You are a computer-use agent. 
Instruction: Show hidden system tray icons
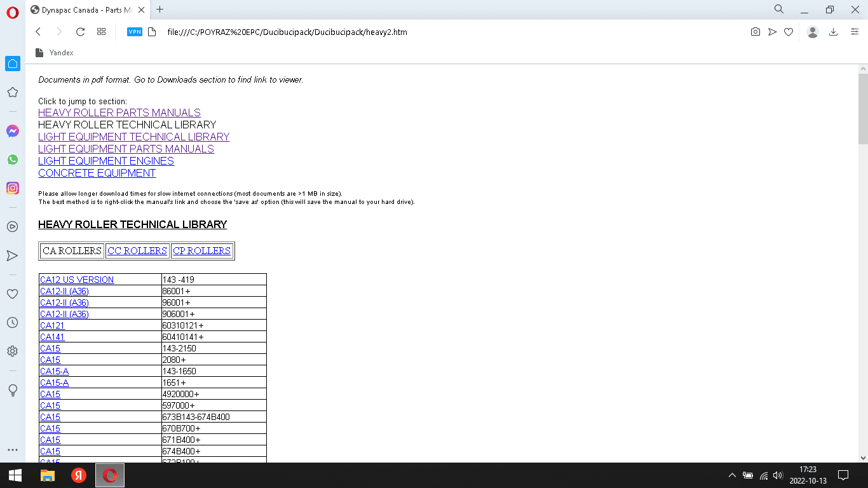(732, 475)
